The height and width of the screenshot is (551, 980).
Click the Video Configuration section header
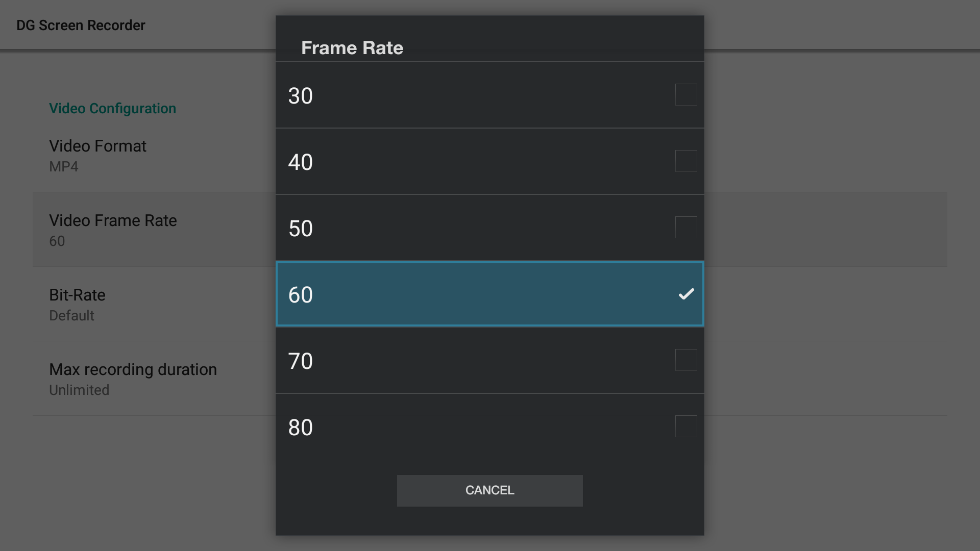(x=112, y=109)
